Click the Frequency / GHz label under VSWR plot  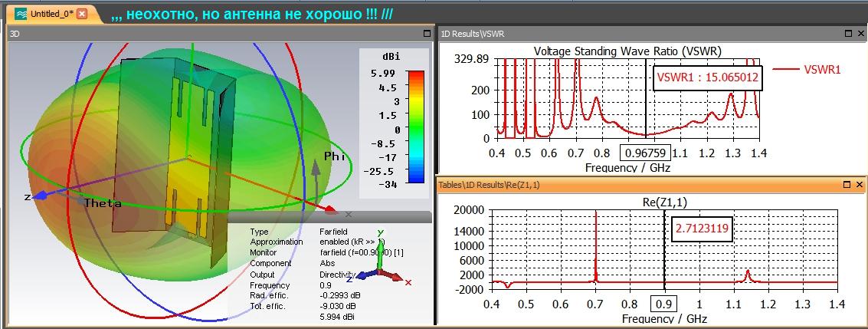627,166
